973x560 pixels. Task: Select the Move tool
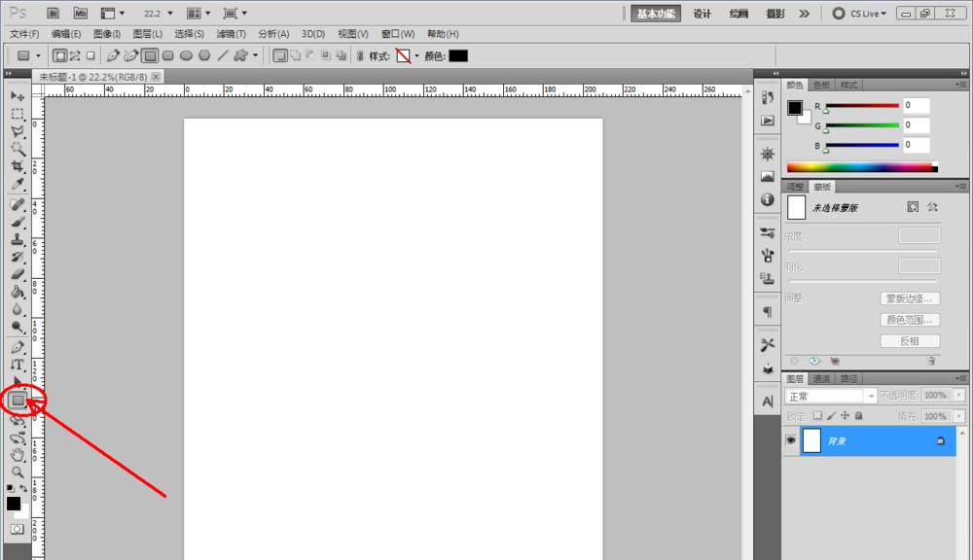[x=18, y=96]
